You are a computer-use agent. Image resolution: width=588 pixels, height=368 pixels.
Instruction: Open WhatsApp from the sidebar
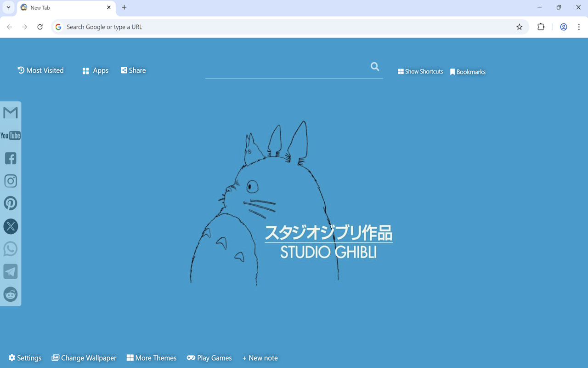10,249
